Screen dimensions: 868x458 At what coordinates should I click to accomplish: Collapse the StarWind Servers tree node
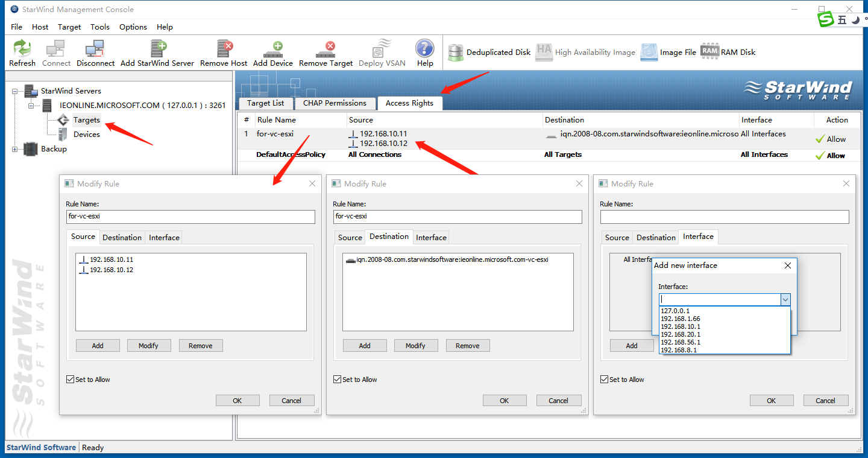tap(15, 91)
